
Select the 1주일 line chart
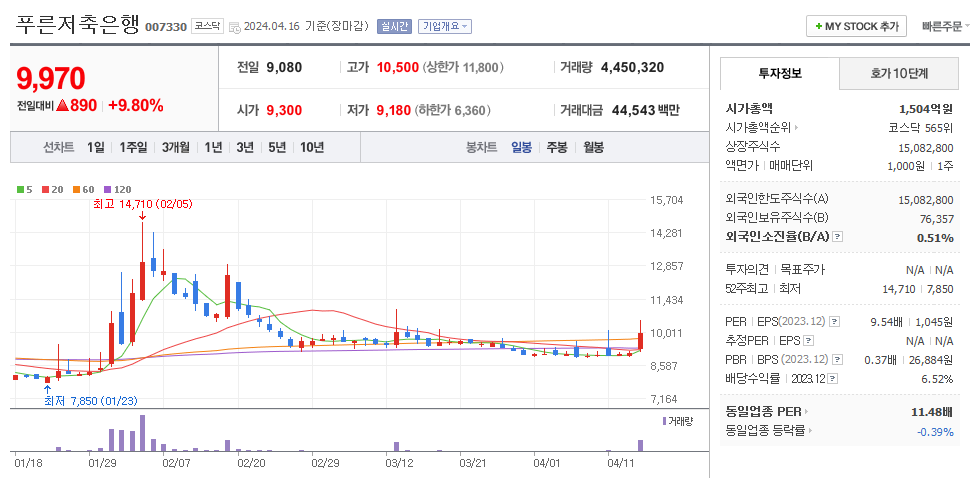133,148
